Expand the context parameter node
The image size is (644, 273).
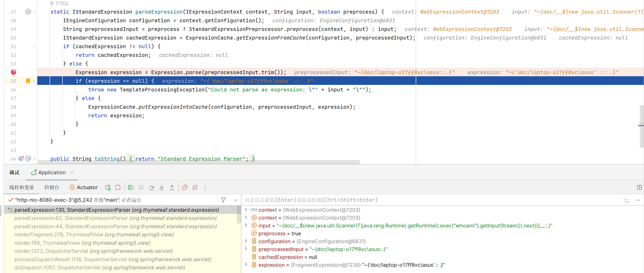[246, 217]
